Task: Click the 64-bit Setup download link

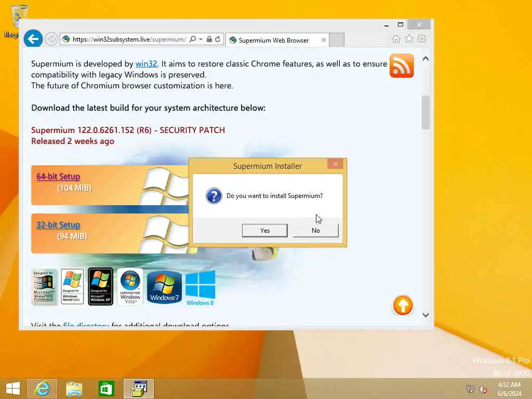Action: [58, 177]
